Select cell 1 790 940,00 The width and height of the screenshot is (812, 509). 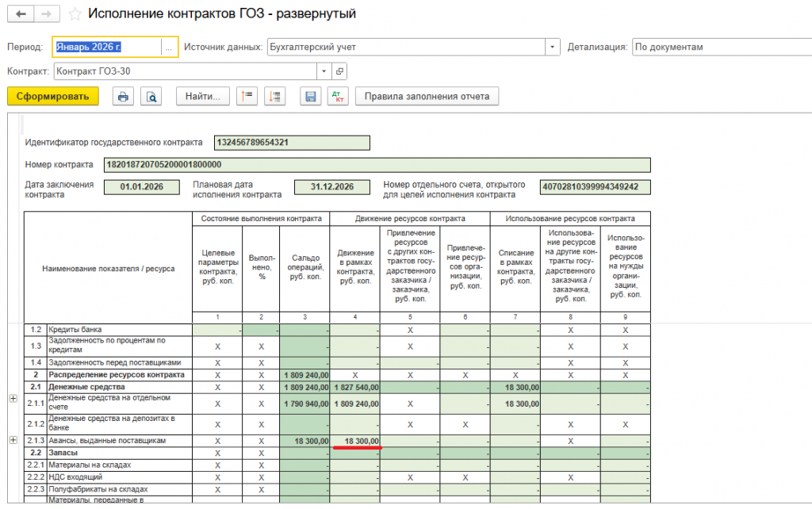point(304,404)
